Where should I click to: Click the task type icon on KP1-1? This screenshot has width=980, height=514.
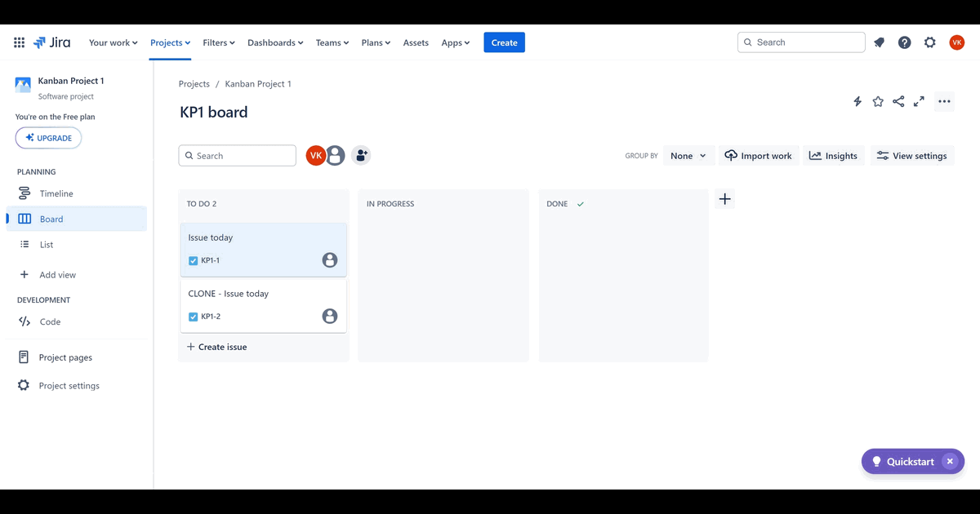click(x=194, y=261)
